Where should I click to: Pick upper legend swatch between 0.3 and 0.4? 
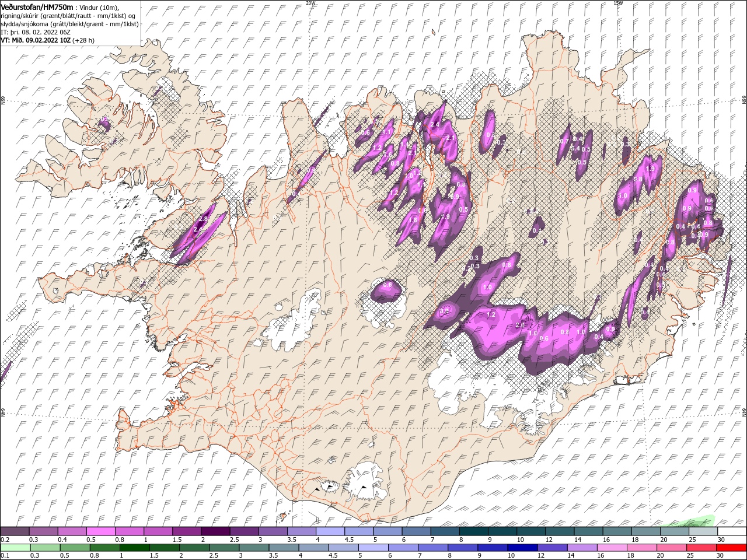43,531
